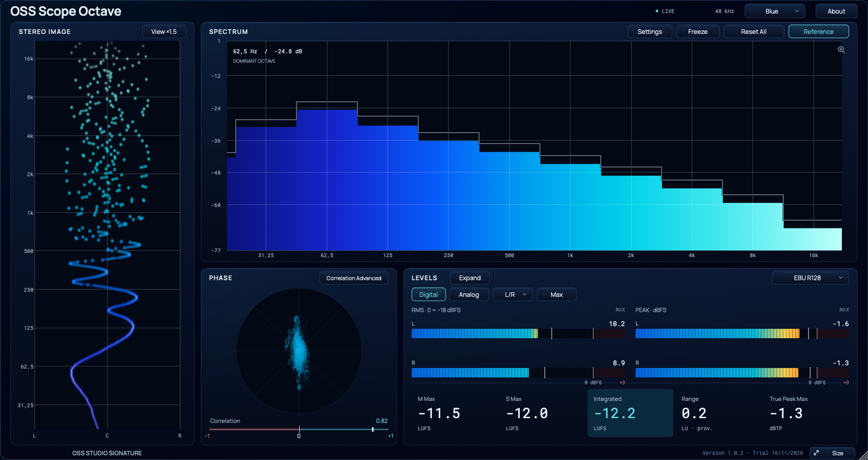Open the EBU R128 standard dropdown
868x460 pixels.
click(x=810, y=278)
